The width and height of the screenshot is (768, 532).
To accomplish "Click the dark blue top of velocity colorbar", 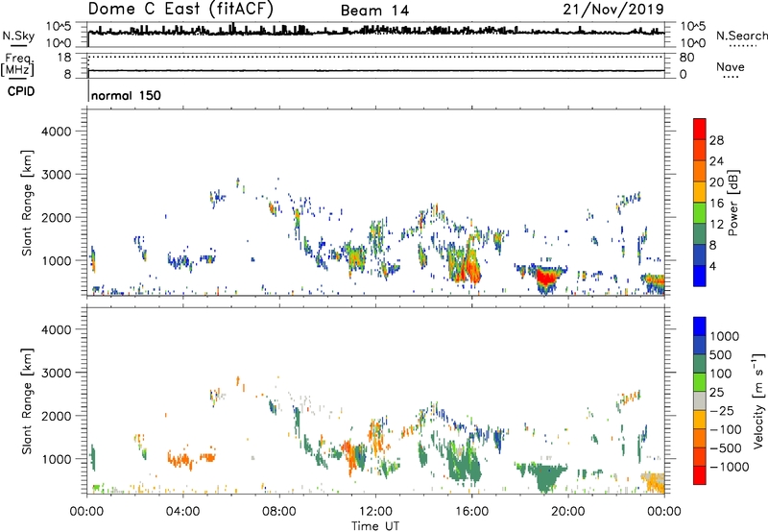I will [700, 326].
